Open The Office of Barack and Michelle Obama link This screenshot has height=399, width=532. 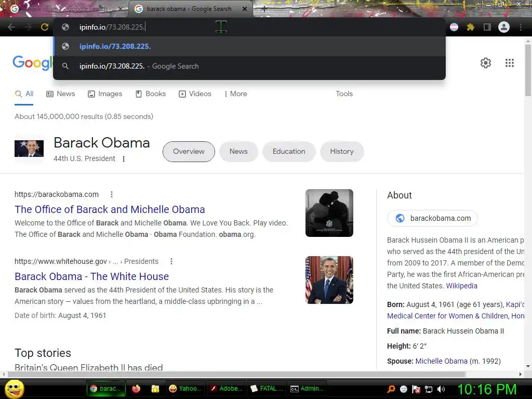(x=110, y=210)
